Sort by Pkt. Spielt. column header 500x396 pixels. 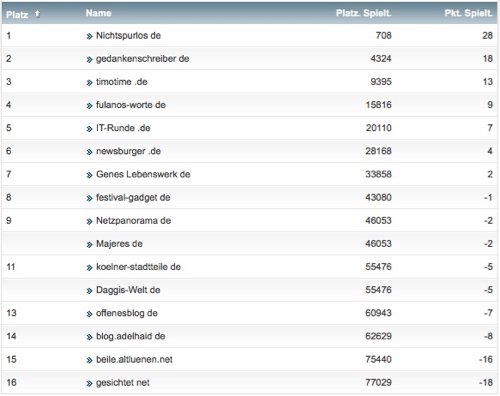pos(468,13)
